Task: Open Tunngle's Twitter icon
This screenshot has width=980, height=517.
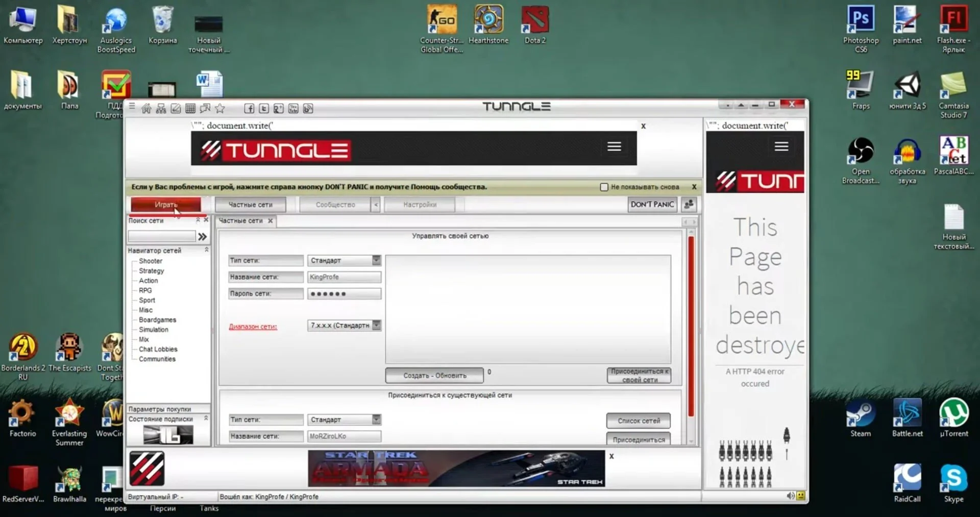Action: tap(264, 108)
